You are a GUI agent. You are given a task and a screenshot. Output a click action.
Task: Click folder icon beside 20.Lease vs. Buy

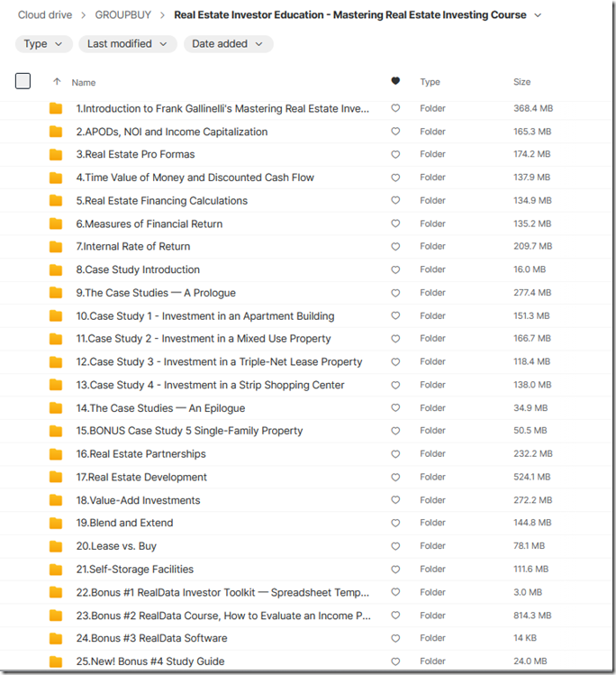coord(56,546)
